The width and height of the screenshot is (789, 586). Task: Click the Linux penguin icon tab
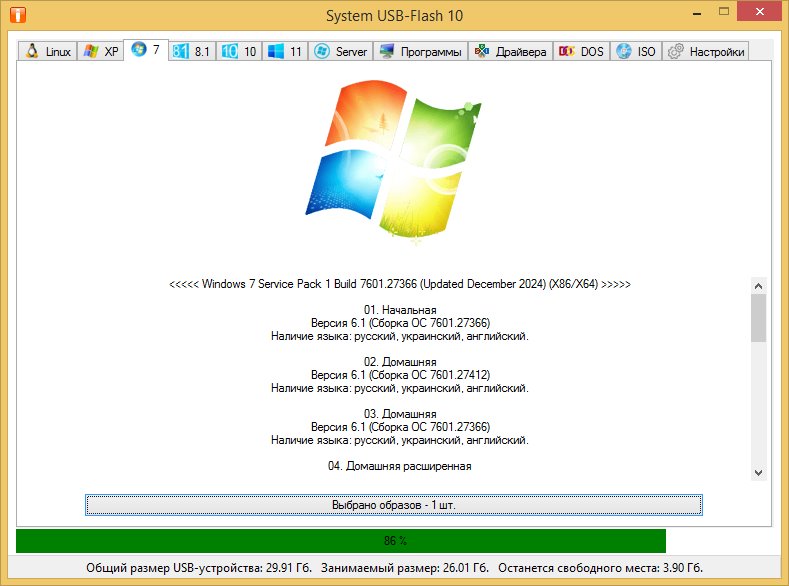tap(32, 52)
